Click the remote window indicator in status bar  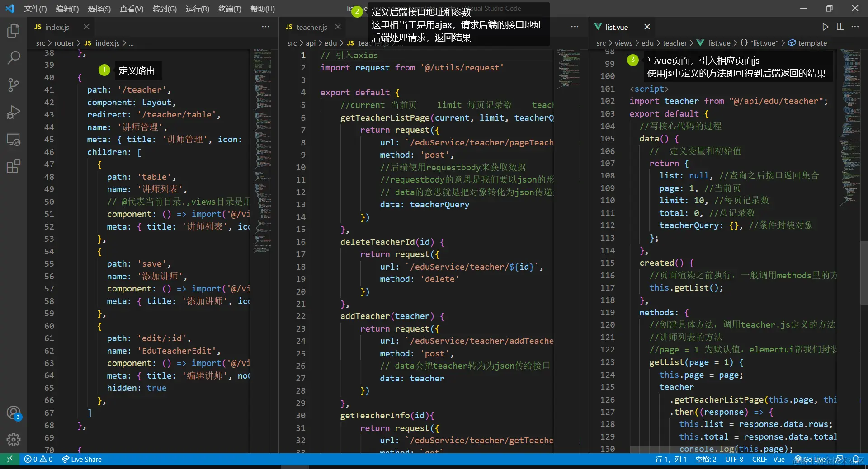coord(9,459)
